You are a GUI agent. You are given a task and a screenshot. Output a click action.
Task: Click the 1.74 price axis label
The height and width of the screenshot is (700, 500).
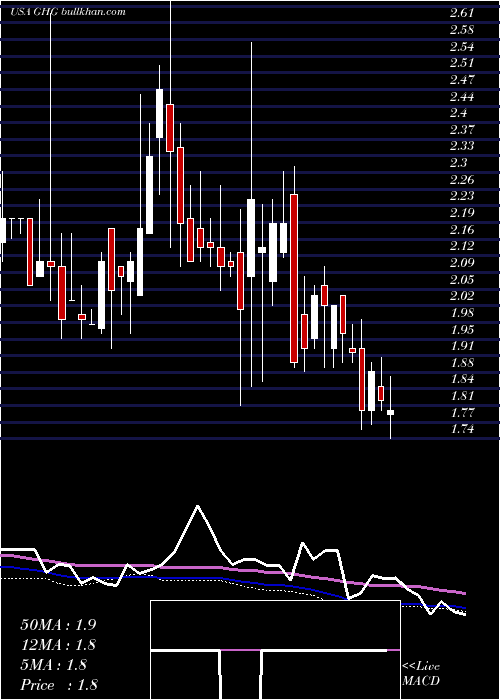[461, 429]
